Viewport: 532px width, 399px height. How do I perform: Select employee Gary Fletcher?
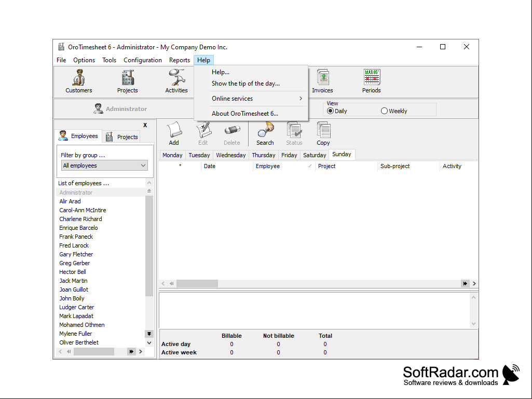(x=101, y=254)
